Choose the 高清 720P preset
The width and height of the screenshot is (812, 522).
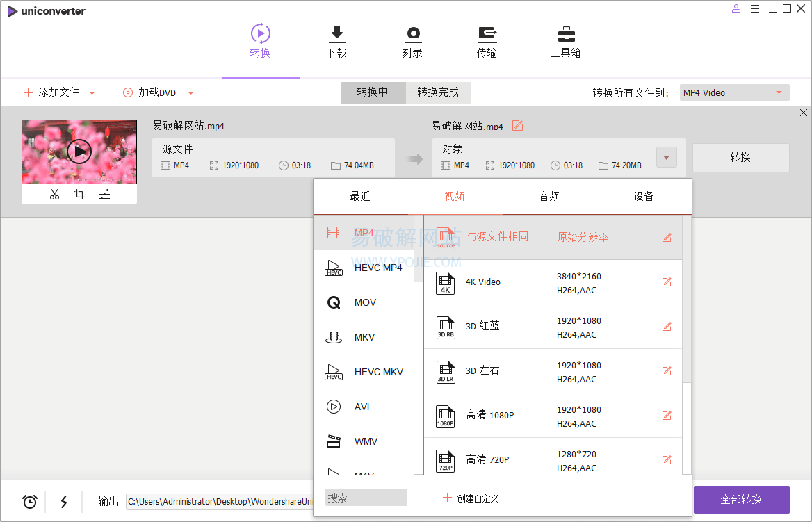click(x=553, y=457)
